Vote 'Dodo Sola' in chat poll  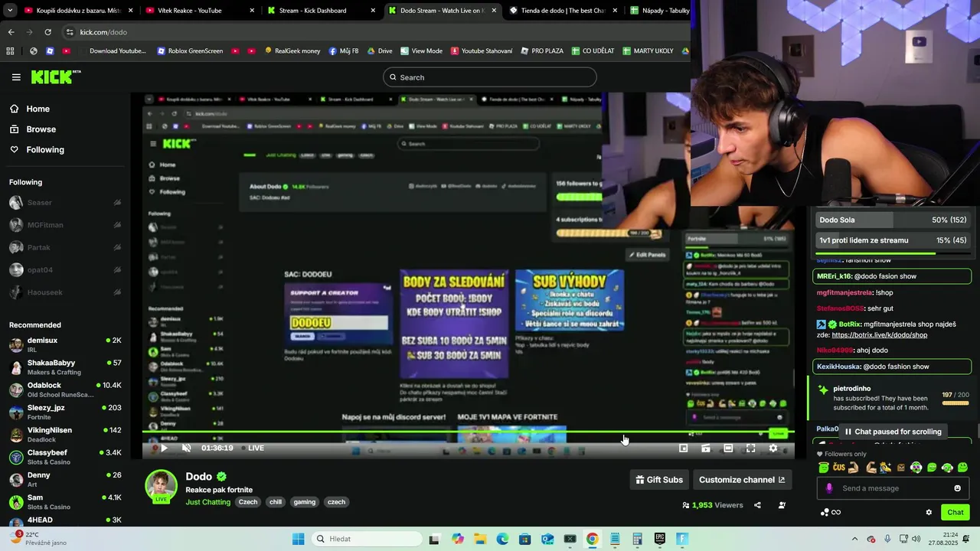click(893, 220)
